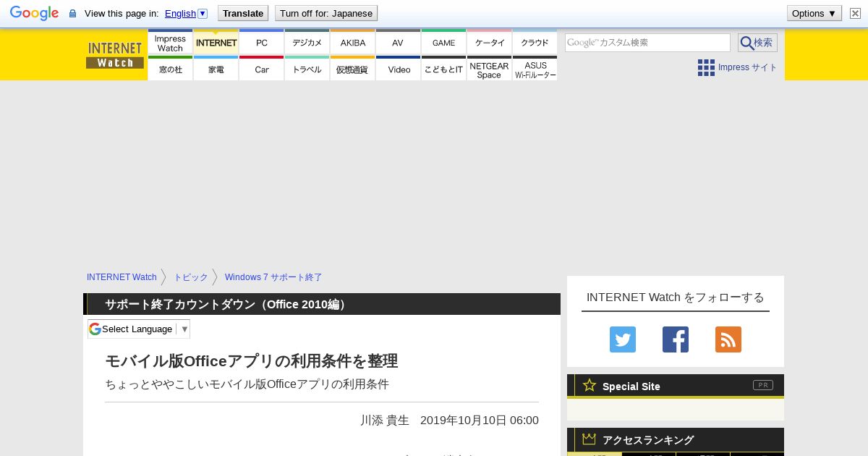This screenshot has width=868, height=456.
Task: Open INTERNET Watch Twitter page
Action: pyautogui.click(x=623, y=339)
